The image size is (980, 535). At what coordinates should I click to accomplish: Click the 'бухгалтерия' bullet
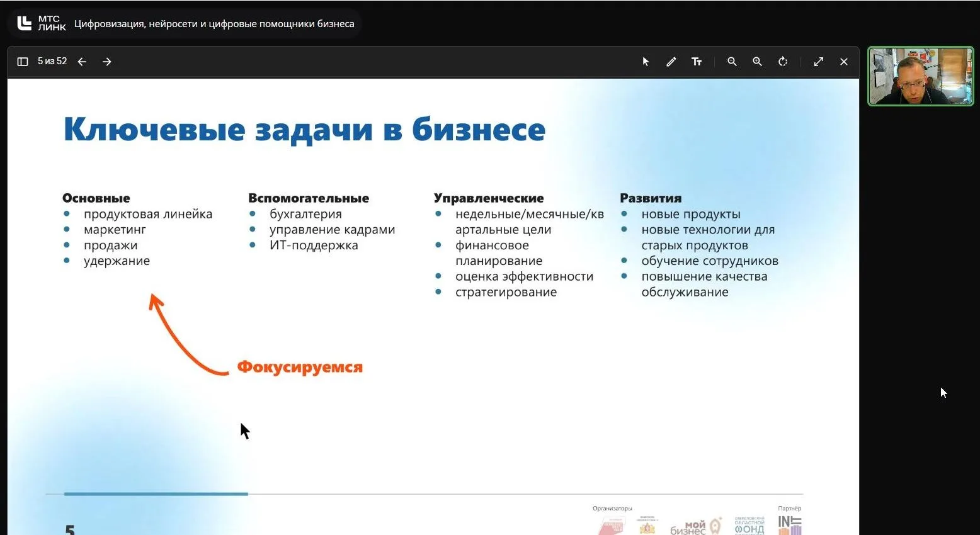305,214
